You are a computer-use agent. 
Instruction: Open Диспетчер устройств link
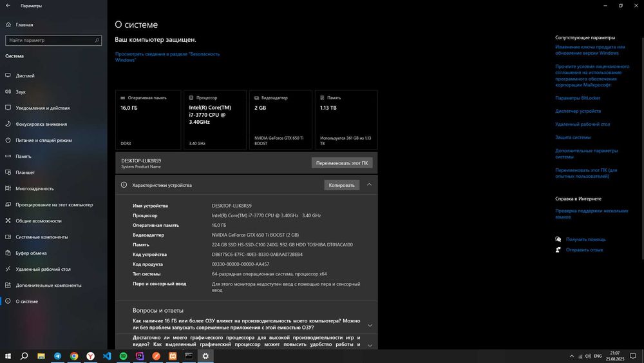[x=578, y=111]
